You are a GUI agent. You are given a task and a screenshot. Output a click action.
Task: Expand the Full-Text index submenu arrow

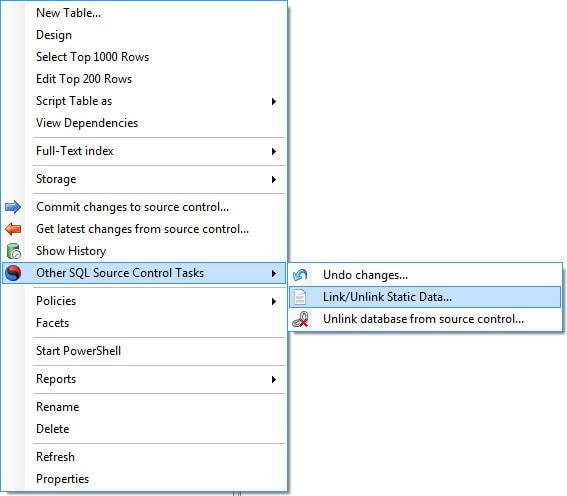tap(274, 151)
